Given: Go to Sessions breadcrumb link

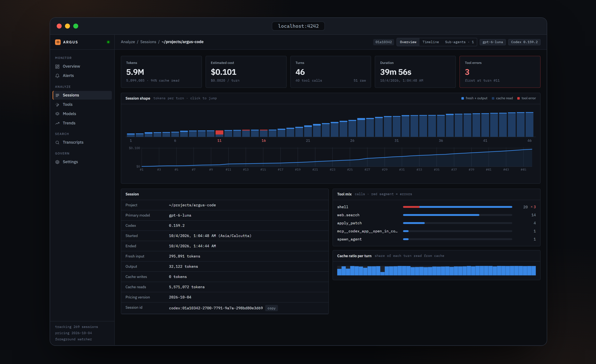Looking at the screenshot, I should [148, 42].
